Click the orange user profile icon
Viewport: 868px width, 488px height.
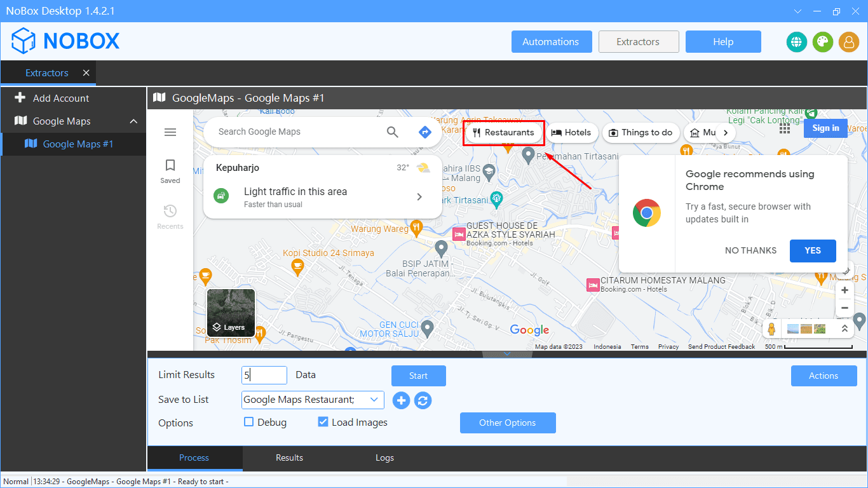[848, 42]
